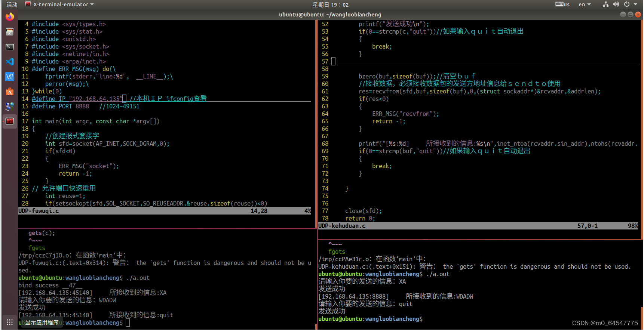Click the keyboard layout us indicator

click(562, 4)
